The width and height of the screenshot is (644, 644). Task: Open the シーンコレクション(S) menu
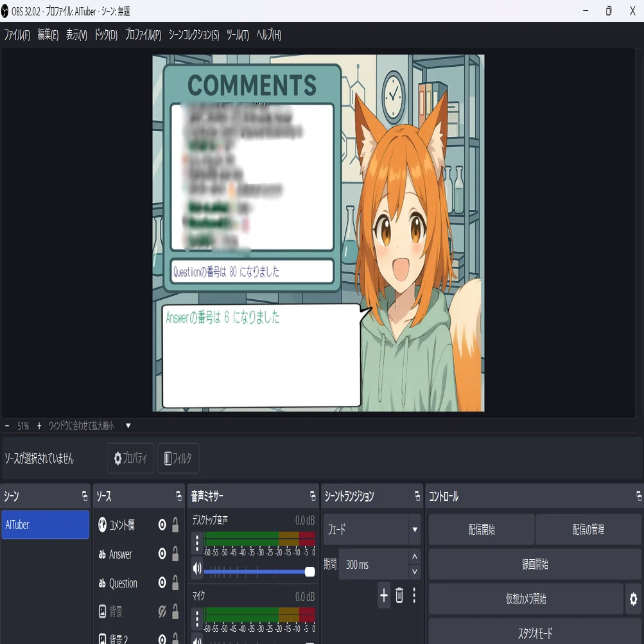tap(194, 35)
